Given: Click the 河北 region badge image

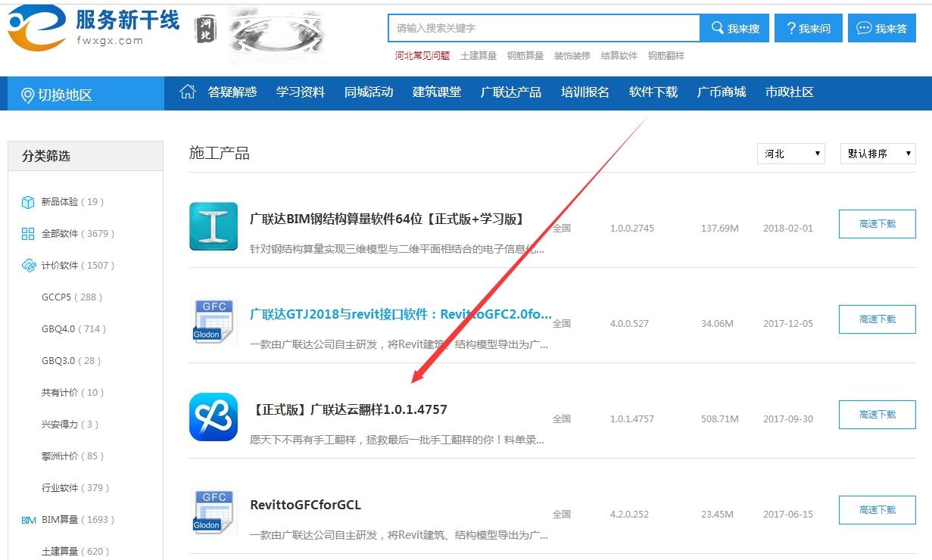Looking at the screenshot, I should [206, 30].
